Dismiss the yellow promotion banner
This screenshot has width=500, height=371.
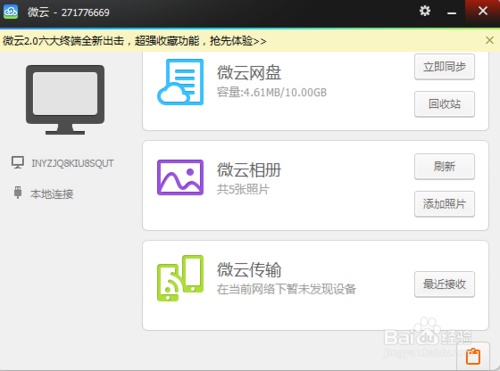(x=489, y=40)
